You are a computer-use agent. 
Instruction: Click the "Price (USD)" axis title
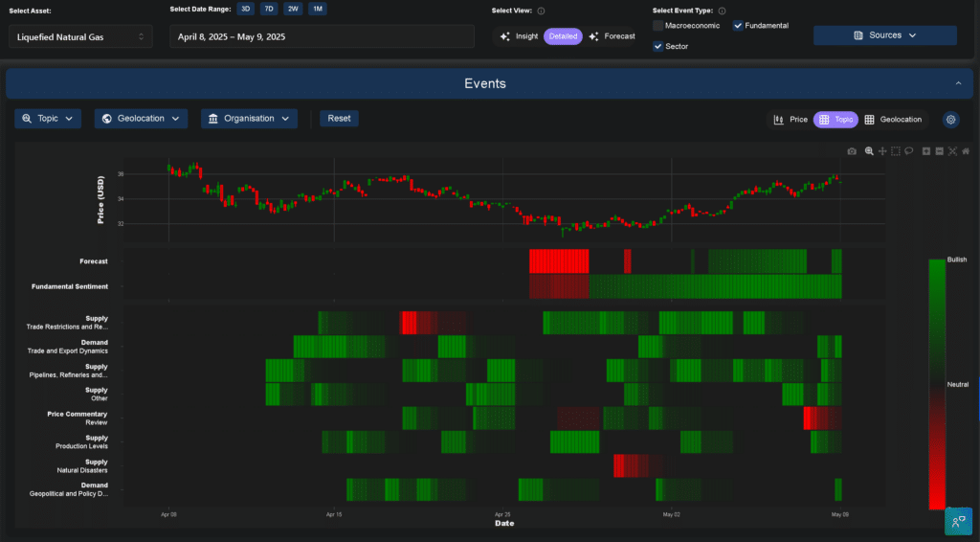pos(100,200)
